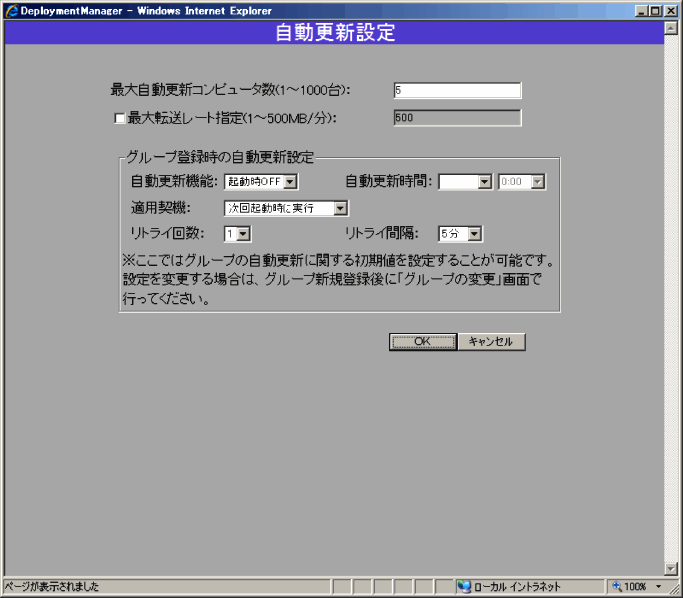Click the ページが表示されました status text
Viewport: 683px width, 598px height.
coord(52,587)
